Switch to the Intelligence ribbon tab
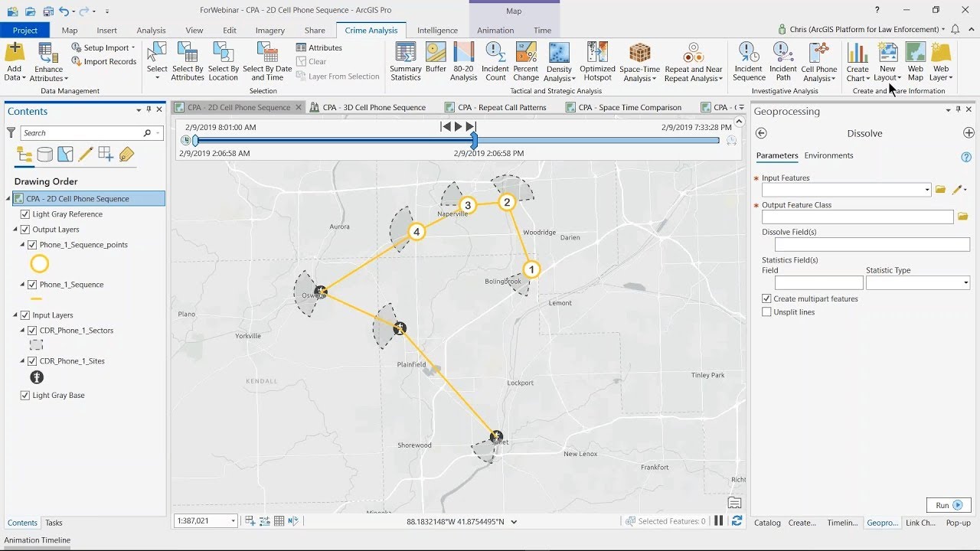This screenshot has height=551, width=980. 437,31
